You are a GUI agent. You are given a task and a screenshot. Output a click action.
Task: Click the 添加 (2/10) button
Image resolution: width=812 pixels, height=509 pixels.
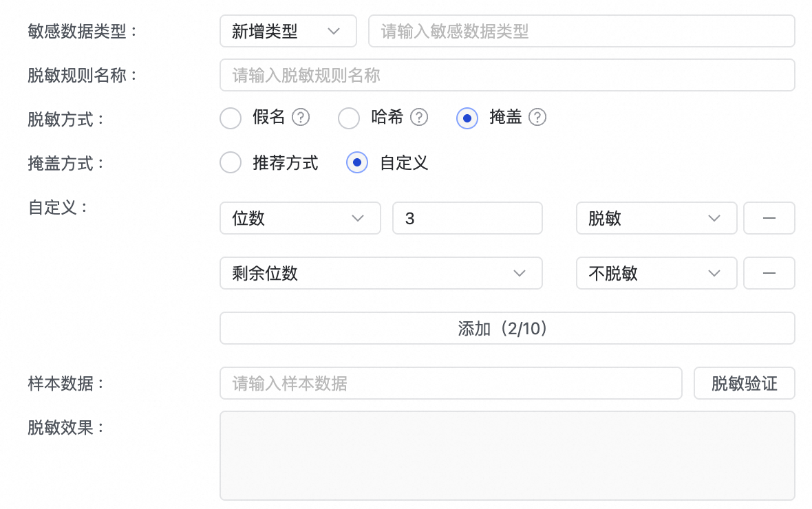point(507,328)
